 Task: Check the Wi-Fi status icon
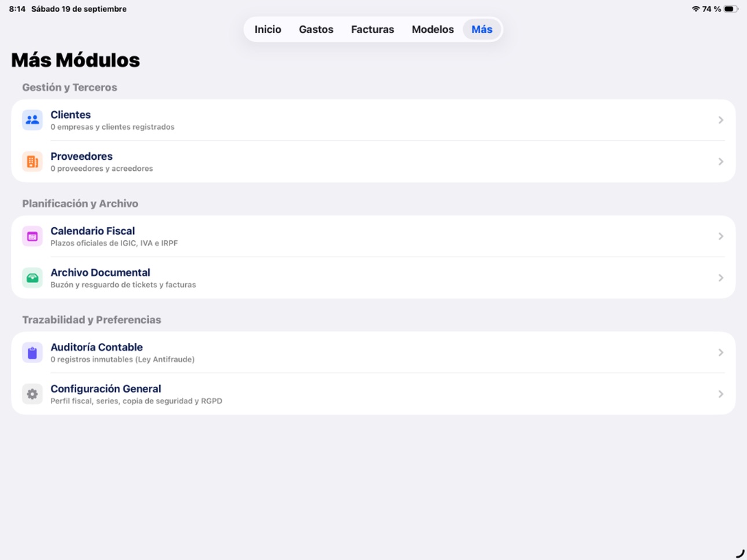point(695,9)
